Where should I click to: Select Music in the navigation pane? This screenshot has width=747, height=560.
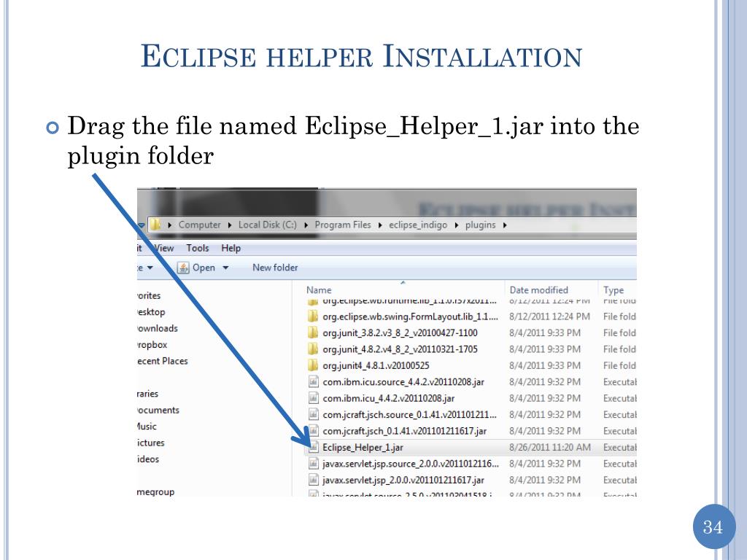pos(147,426)
